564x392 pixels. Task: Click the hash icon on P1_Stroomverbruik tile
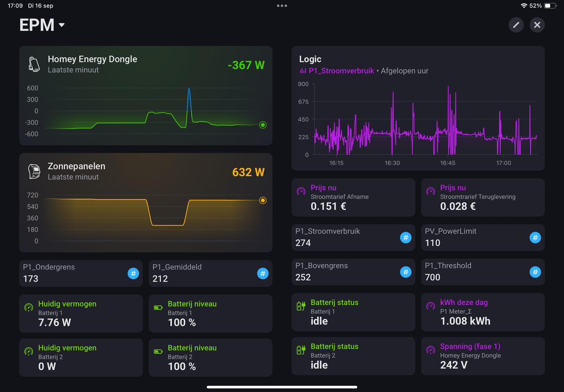[x=405, y=238]
